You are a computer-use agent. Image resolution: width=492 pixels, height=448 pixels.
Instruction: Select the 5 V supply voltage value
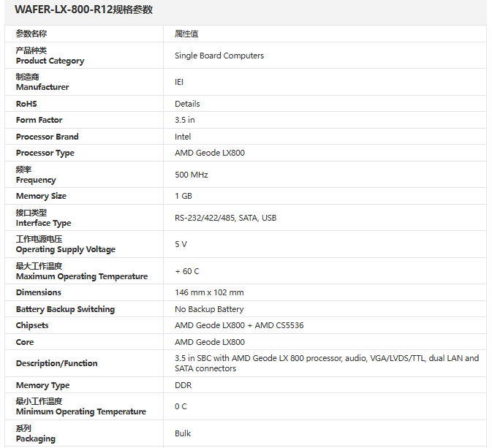click(x=181, y=244)
